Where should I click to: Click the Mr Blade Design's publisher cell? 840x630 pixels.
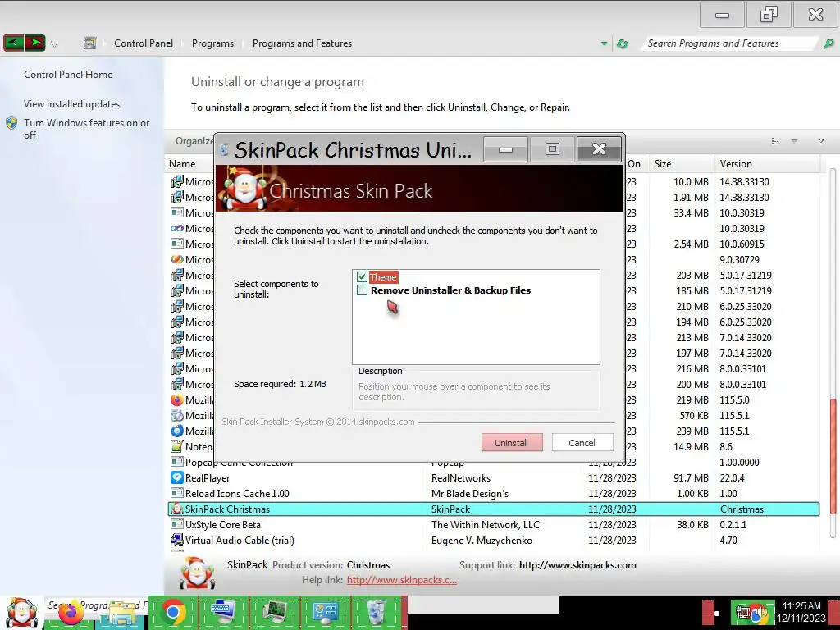tap(470, 493)
